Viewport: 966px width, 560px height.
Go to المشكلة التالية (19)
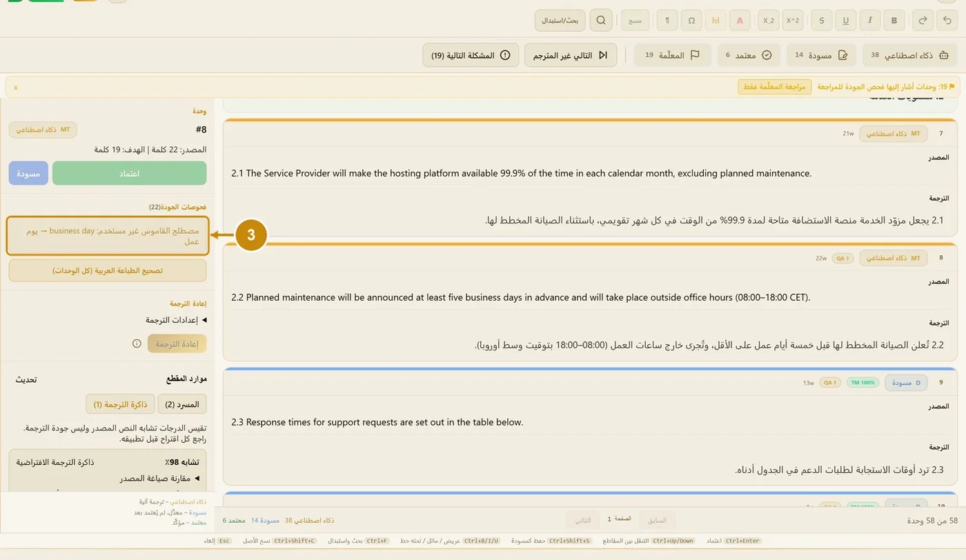[x=471, y=55]
